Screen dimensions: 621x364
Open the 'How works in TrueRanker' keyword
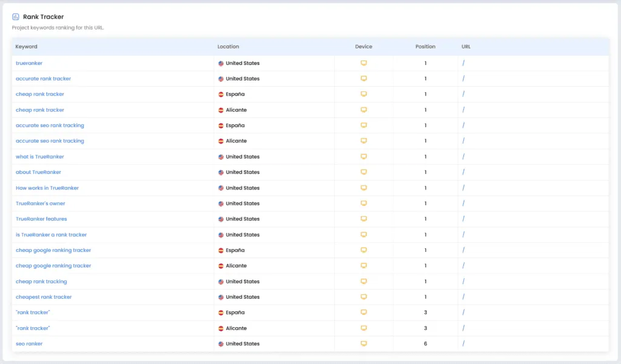point(47,188)
